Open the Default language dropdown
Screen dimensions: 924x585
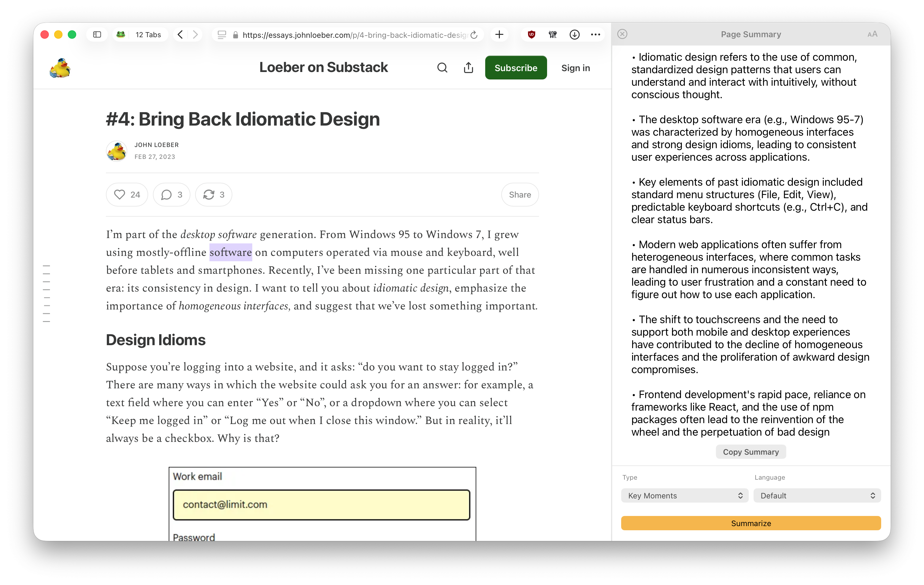[817, 495]
